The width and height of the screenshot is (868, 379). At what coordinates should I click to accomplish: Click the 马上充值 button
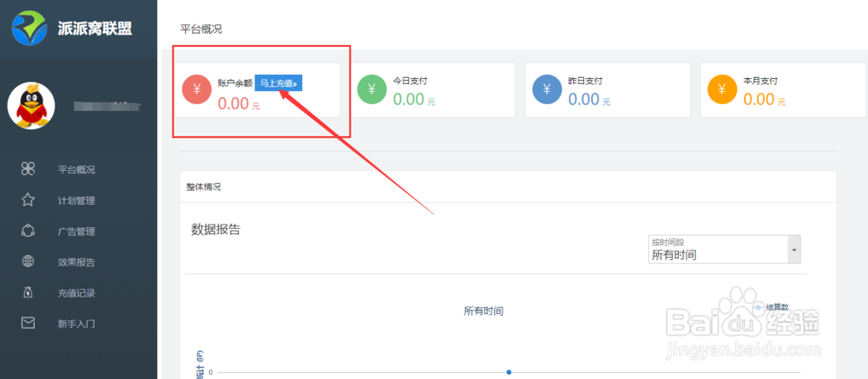click(x=279, y=83)
